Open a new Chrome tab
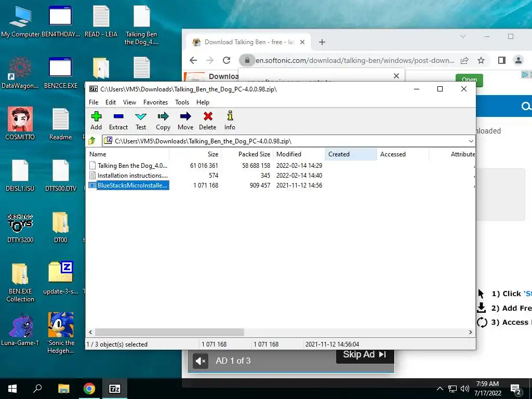532x399 pixels. pos(322,42)
